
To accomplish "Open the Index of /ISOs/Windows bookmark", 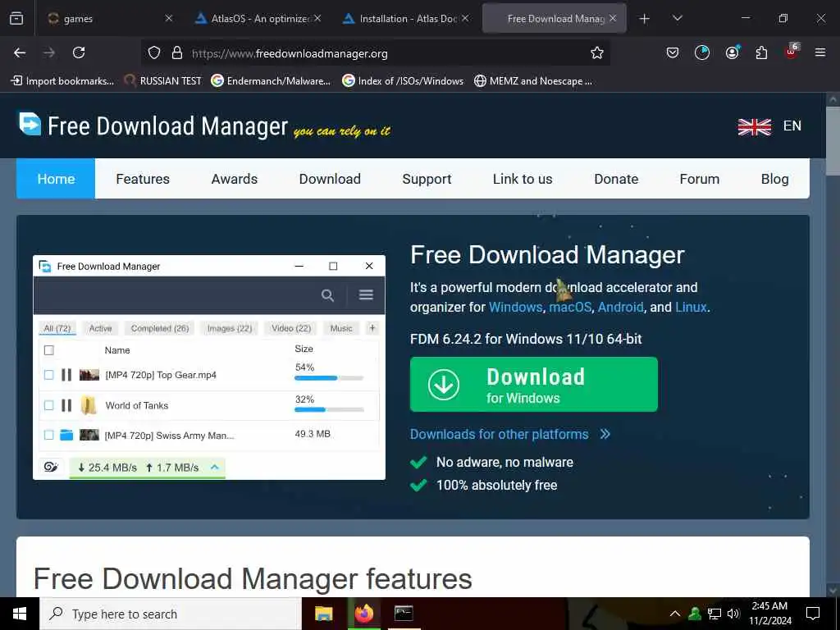I will point(403,81).
